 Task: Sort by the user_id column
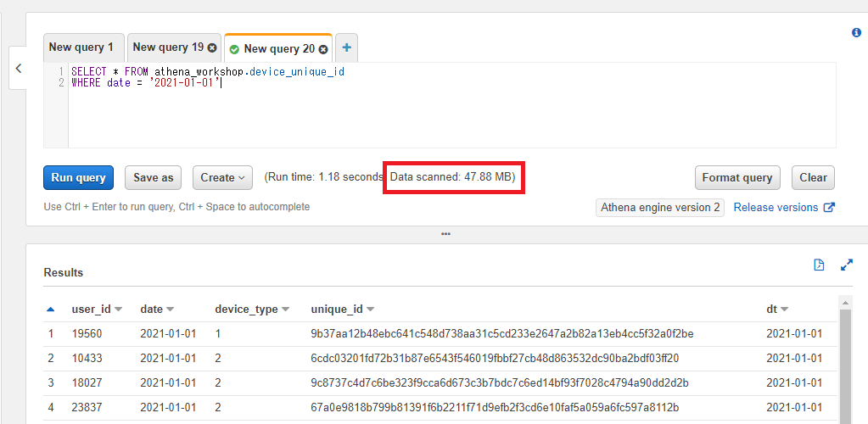tap(97, 310)
